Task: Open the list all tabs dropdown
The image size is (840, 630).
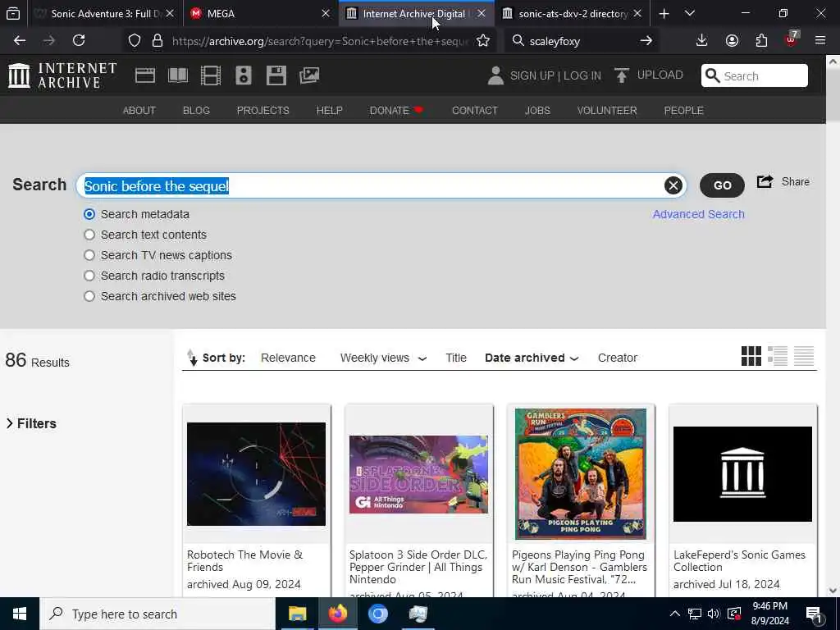Action: pos(690,13)
